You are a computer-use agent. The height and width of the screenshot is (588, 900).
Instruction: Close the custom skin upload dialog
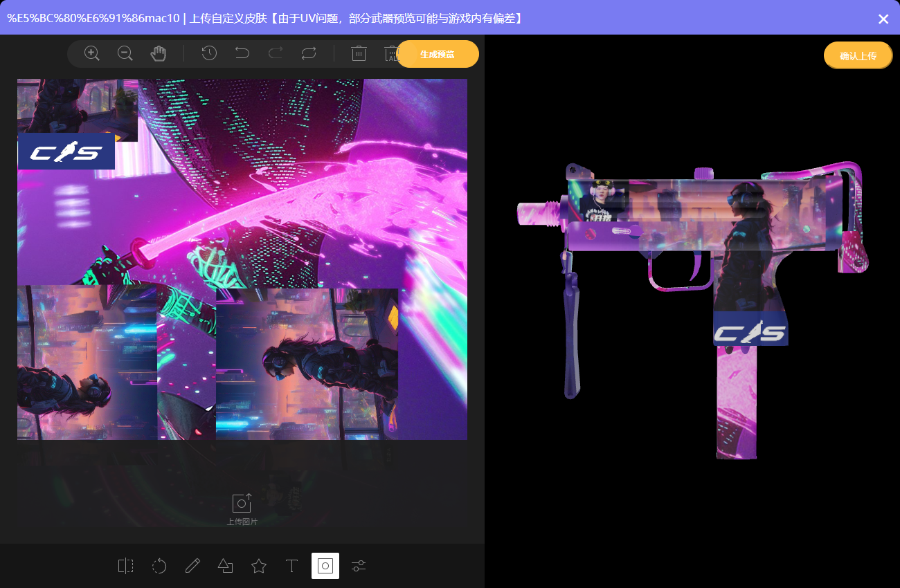click(883, 19)
